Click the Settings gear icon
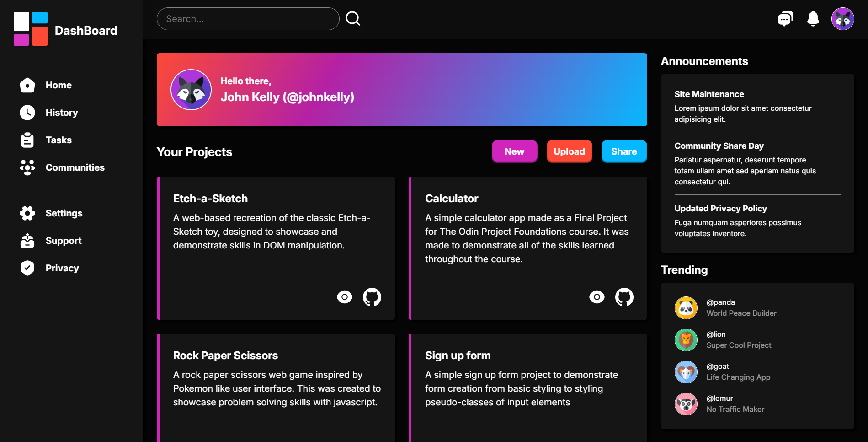The image size is (868, 442). tap(27, 213)
